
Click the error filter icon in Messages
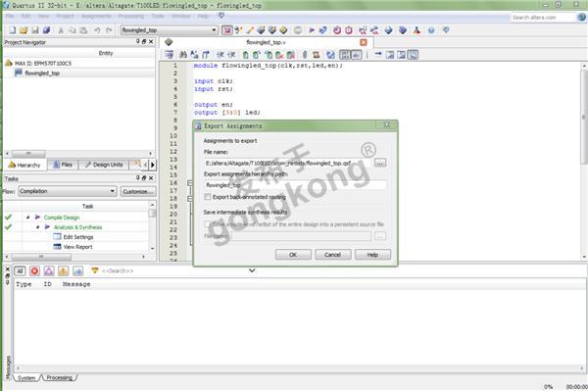(34, 270)
